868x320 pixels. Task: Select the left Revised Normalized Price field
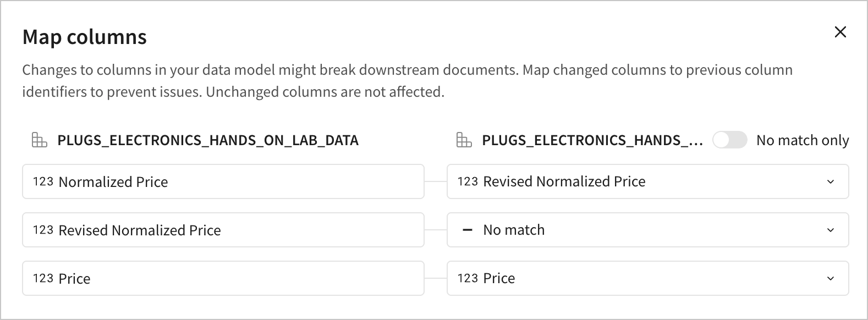223,230
